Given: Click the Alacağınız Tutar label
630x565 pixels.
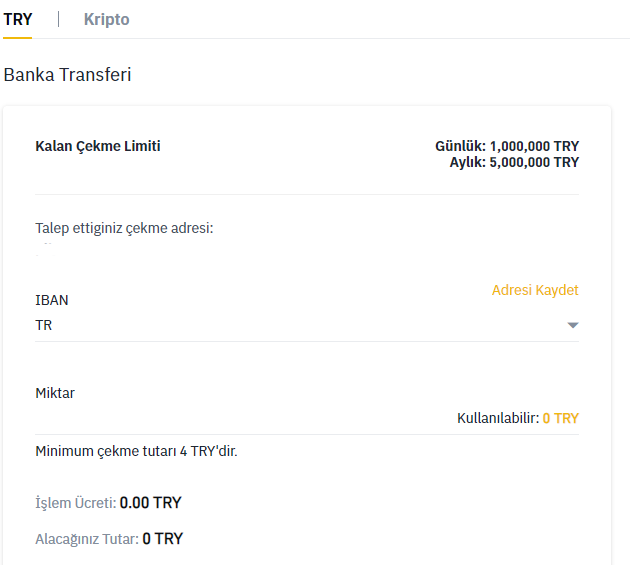Looking at the screenshot, I should (x=86, y=538).
